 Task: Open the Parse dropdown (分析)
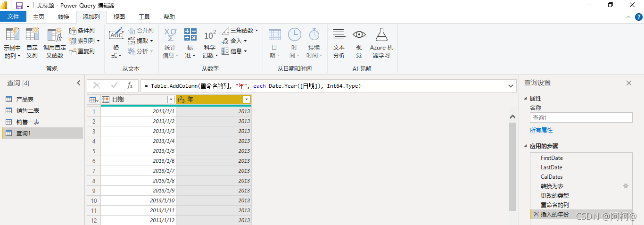[140, 51]
